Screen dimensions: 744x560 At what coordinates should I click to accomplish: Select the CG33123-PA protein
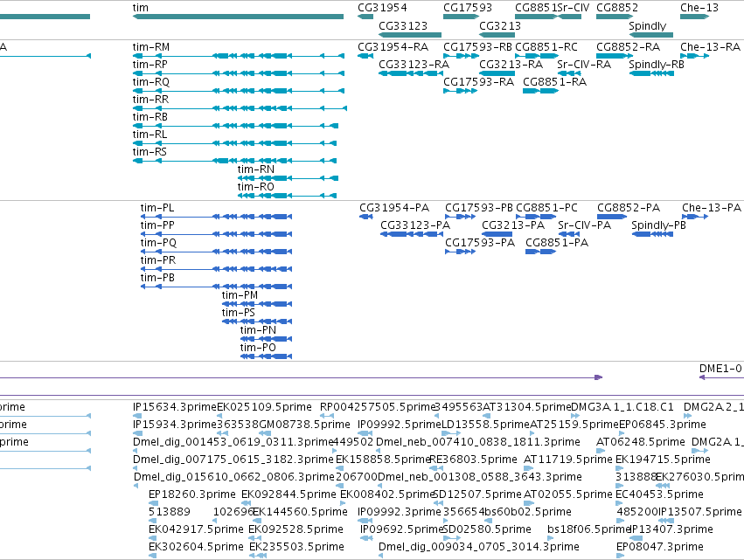pyautogui.click(x=412, y=234)
